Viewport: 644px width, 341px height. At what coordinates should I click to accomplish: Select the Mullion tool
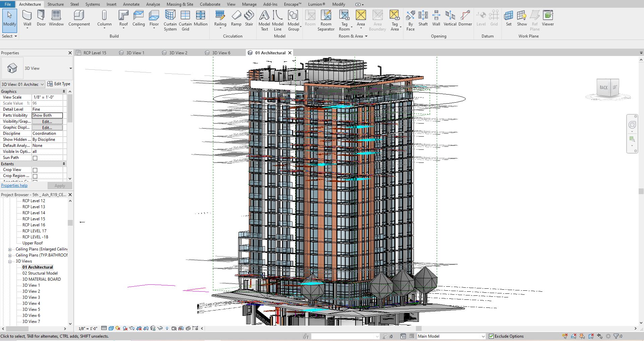click(x=201, y=18)
